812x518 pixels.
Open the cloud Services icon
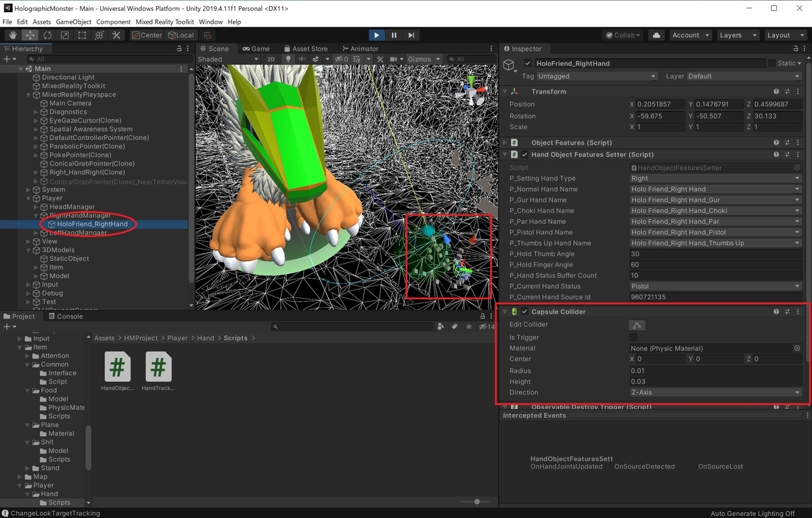(x=656, y=35)
